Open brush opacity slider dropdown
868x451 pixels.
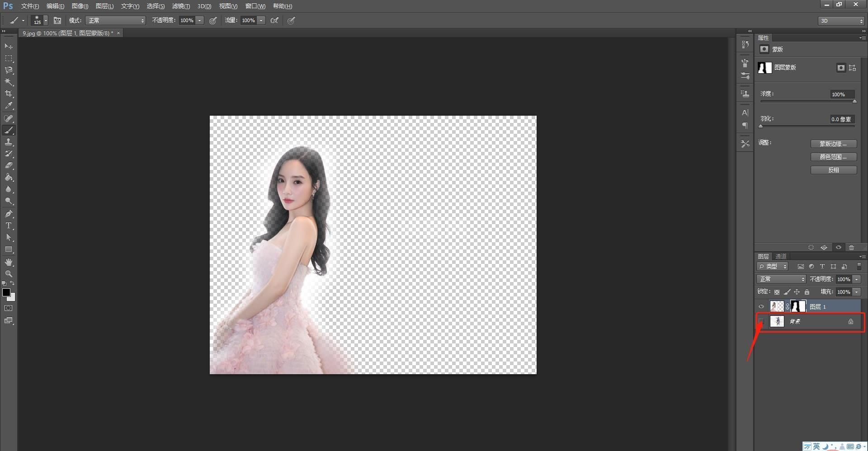200,20
